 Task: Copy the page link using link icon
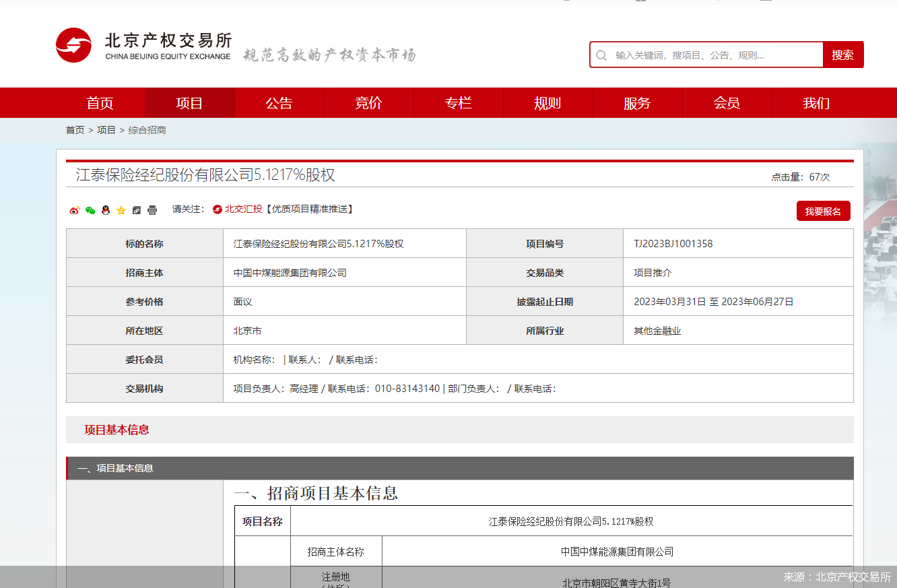pos(137,210)
